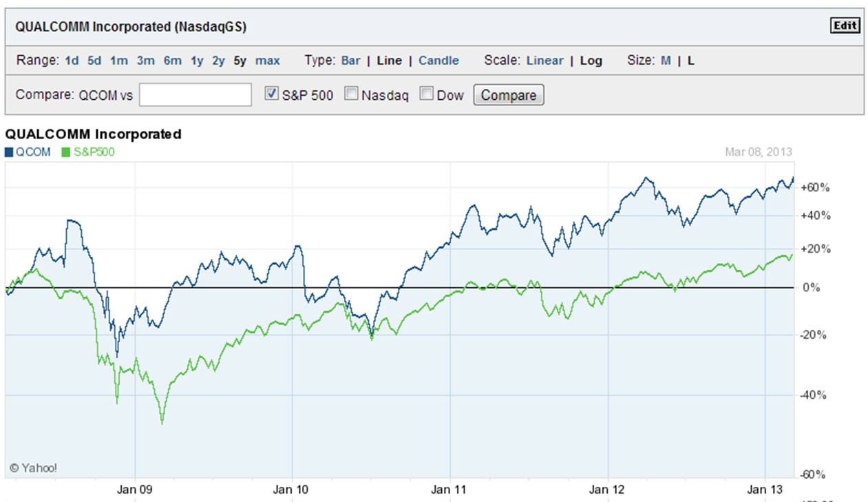Change scale to Linear
The width and height of the screenshot is (868, 502).
(x=544, y=61)
